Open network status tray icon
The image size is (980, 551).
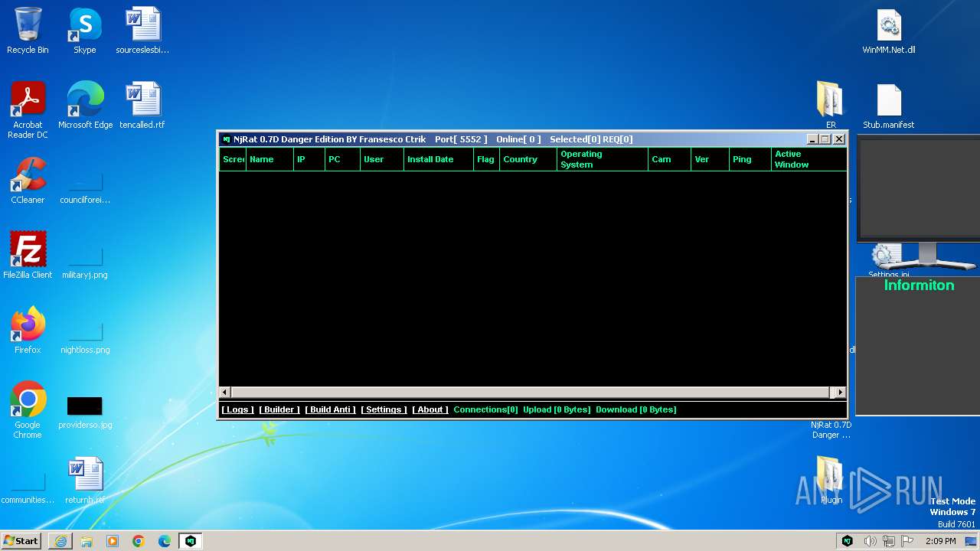click(x=888, y=541)
